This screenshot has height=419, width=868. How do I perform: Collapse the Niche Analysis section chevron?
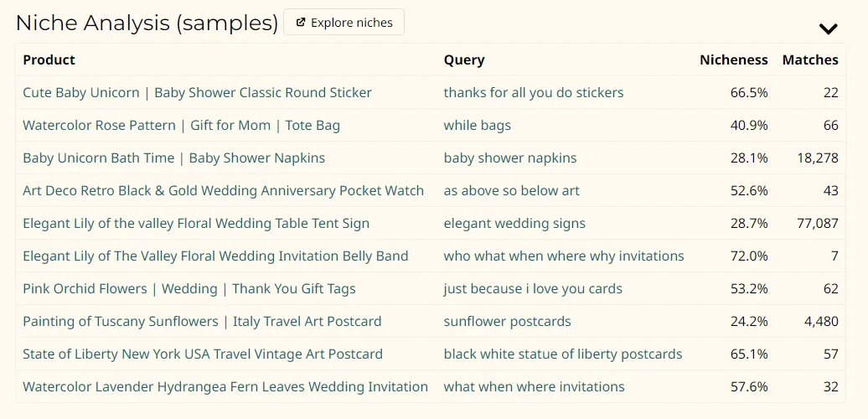[828, 28]
